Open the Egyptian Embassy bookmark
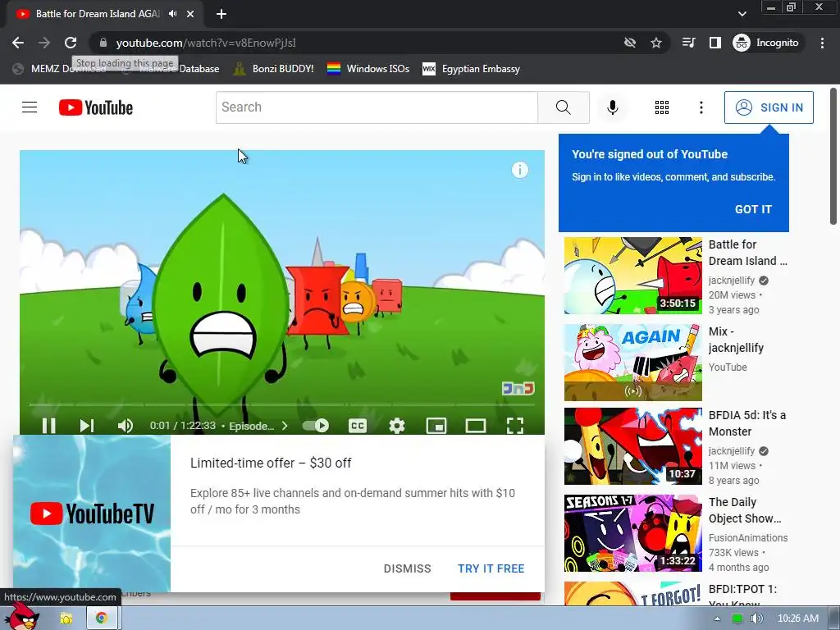This screenshot has width=840, height=630. click(x=471, y=69)
